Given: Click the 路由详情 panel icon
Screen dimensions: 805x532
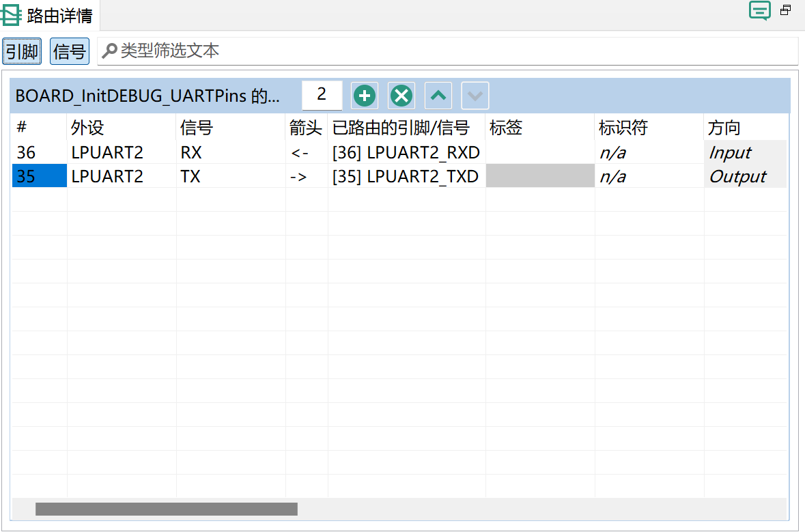Looking at the screenshot, I should tap(12, 14).
